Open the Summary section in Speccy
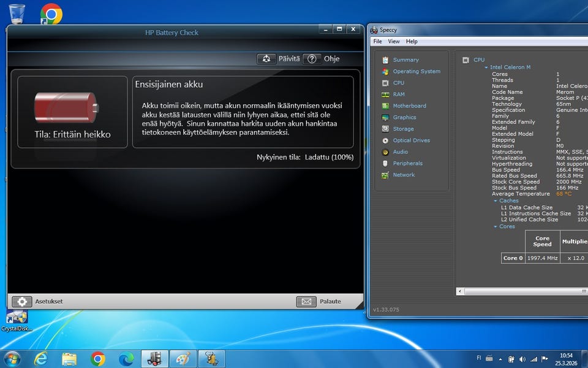588x368 pixels. [x=405, y=60]
